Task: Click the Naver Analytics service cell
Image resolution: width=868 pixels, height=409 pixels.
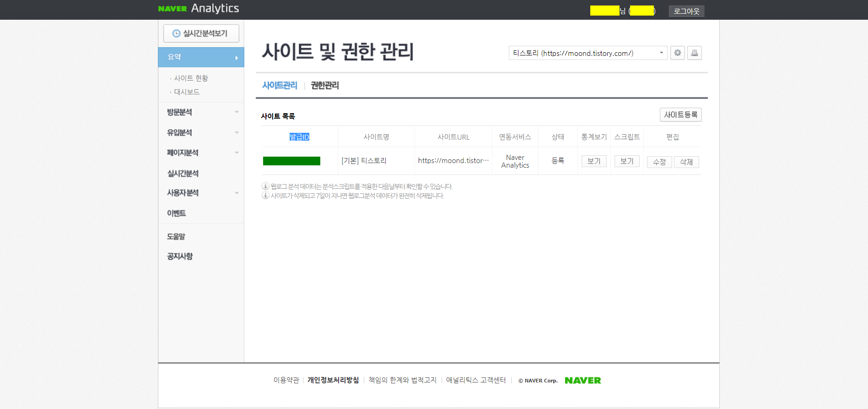Action: click(515, 161)
